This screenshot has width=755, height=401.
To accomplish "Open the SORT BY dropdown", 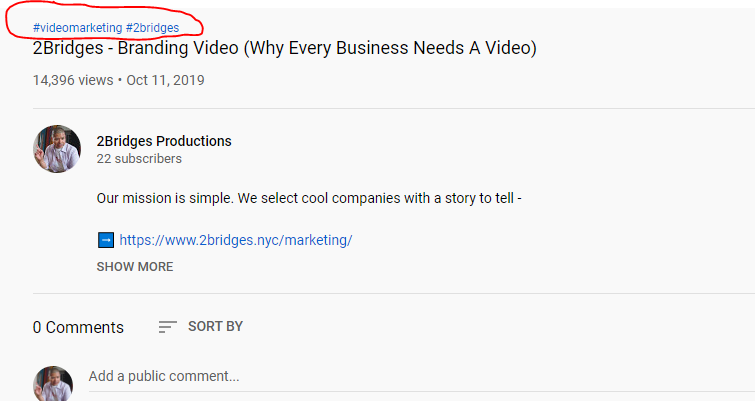I will (x=215, y=326).
